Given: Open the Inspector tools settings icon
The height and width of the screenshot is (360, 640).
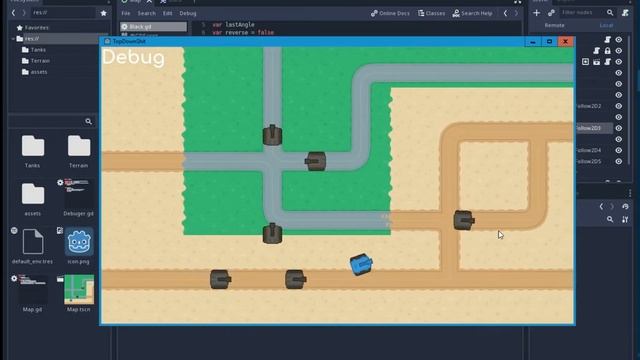Looking at the screenshot, I should tap(625, 219).
